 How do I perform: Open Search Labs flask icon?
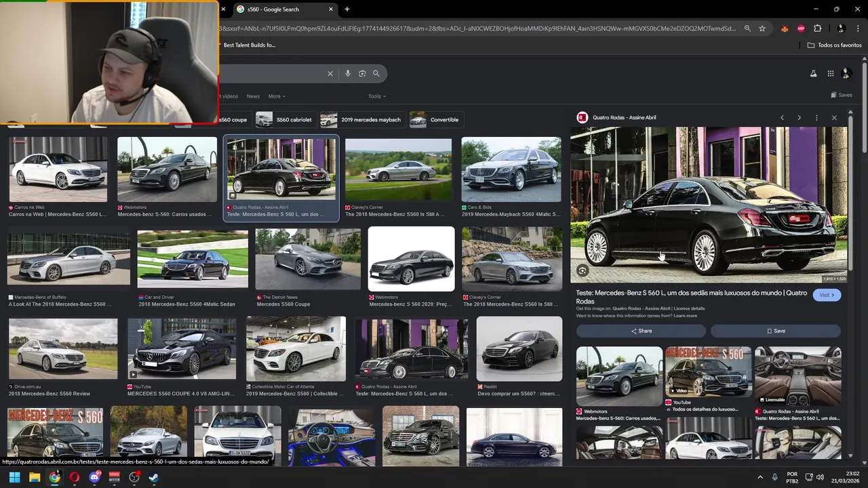click(813, 73)
